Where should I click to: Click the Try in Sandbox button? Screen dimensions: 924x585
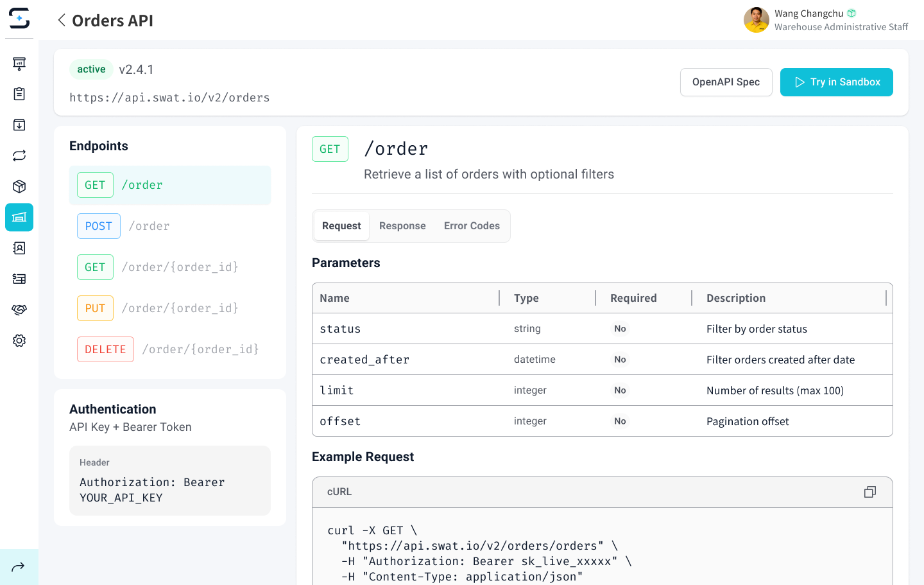836,82
